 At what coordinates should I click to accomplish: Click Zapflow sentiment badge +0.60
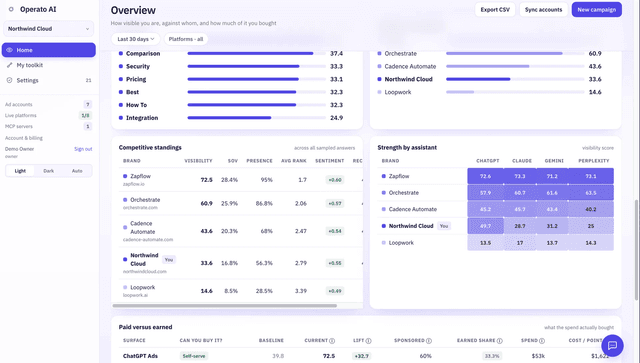[335, 180]
